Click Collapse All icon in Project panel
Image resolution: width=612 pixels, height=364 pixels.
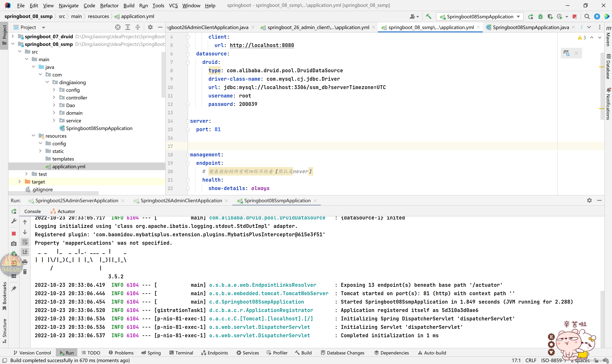click(138, 27)
